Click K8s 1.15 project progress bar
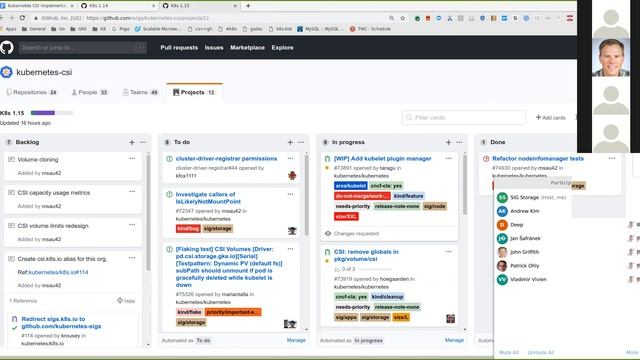The height and width of the screenshot is (360, 640). (52, 113)
